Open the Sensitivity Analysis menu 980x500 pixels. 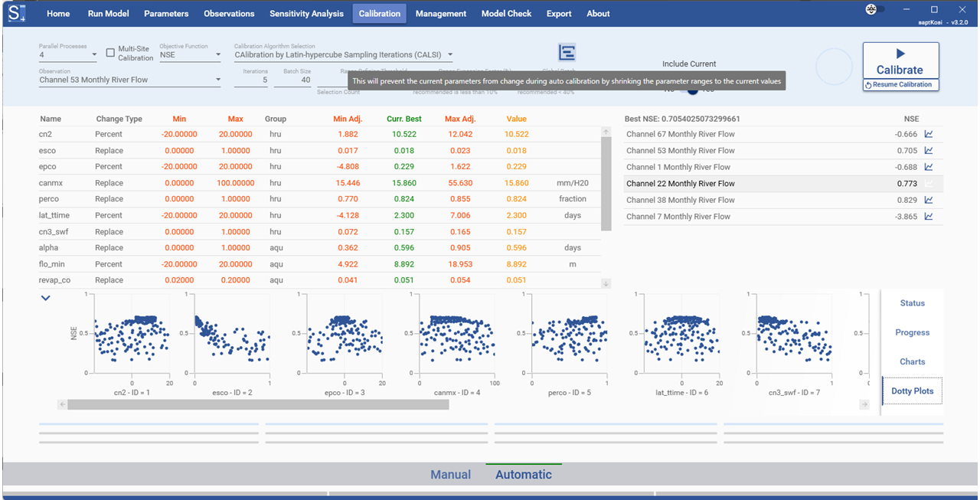click(305, 13)
